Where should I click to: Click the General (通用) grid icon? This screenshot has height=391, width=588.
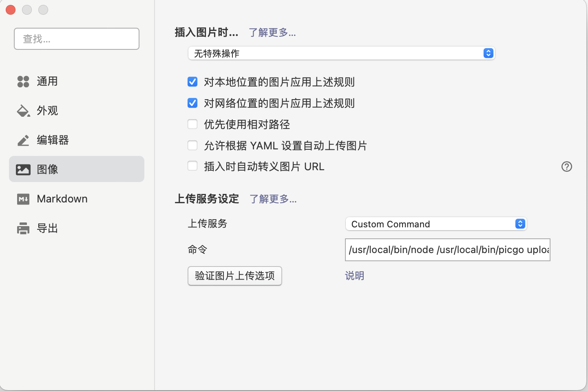tap(23, 82)
